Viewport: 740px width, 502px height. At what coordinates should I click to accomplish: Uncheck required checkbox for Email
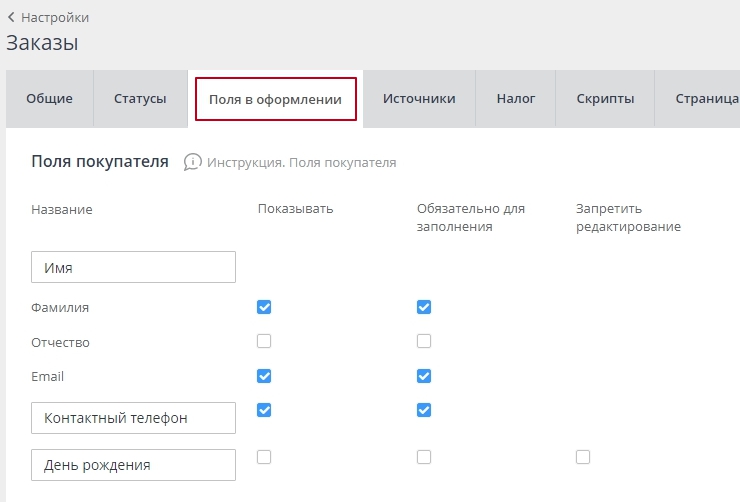click(424, 376)
